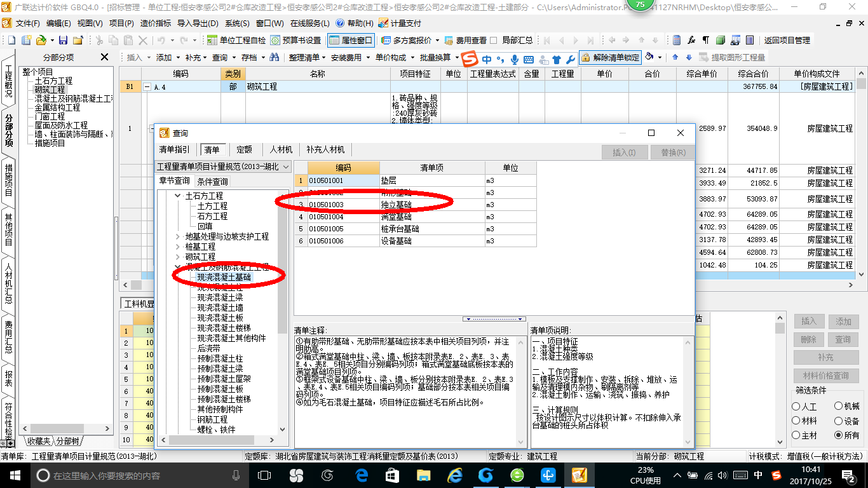
Task: Click the Paste clipboard icon
Action: point(128,40)
